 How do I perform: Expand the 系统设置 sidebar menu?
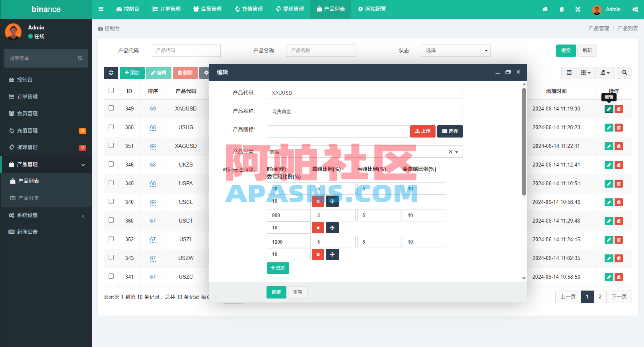coord(46,215)
